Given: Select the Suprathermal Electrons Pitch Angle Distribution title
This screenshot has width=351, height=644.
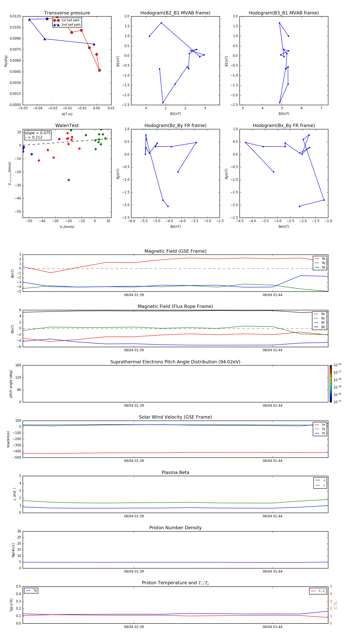Looking at the screenshot, I should tap(175, 362).
